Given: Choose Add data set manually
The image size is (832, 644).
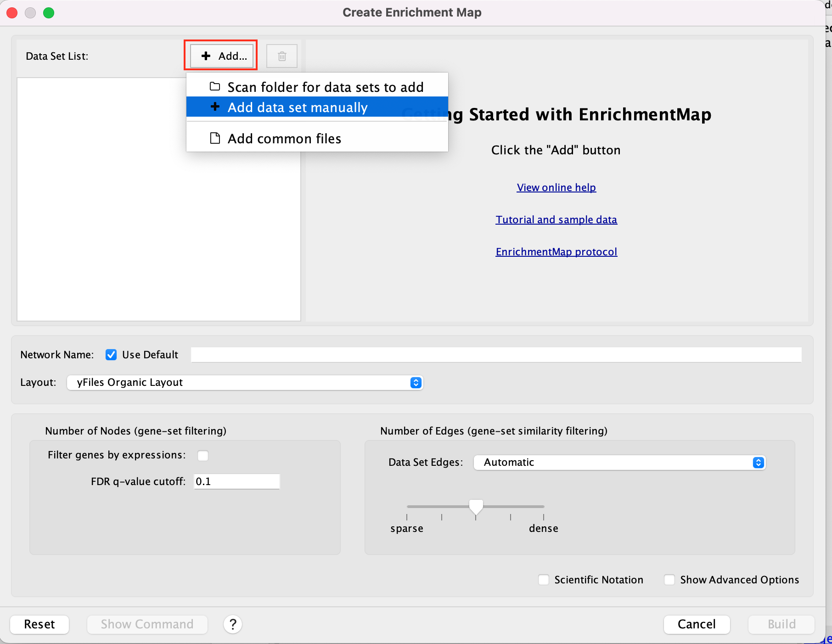Looking at the screenshot, I should point(317,107).
